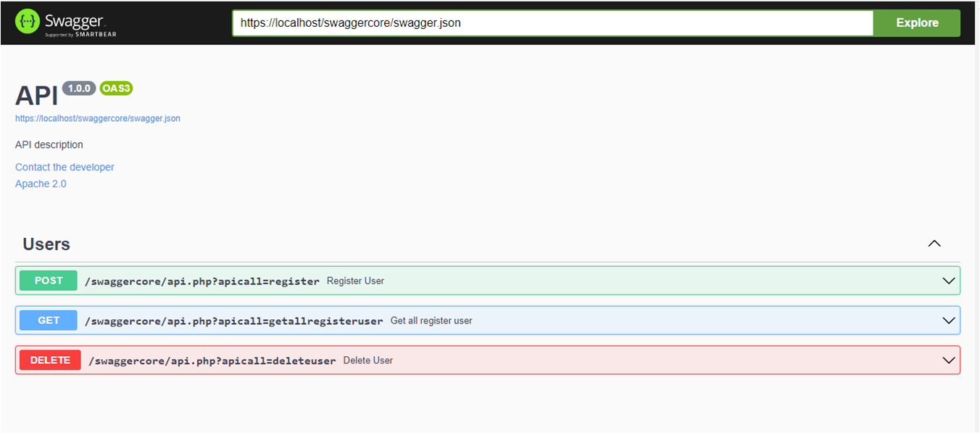The image size is (980, 433).
Task: Click inside the swagger URL input field
Action: (507, 22)
